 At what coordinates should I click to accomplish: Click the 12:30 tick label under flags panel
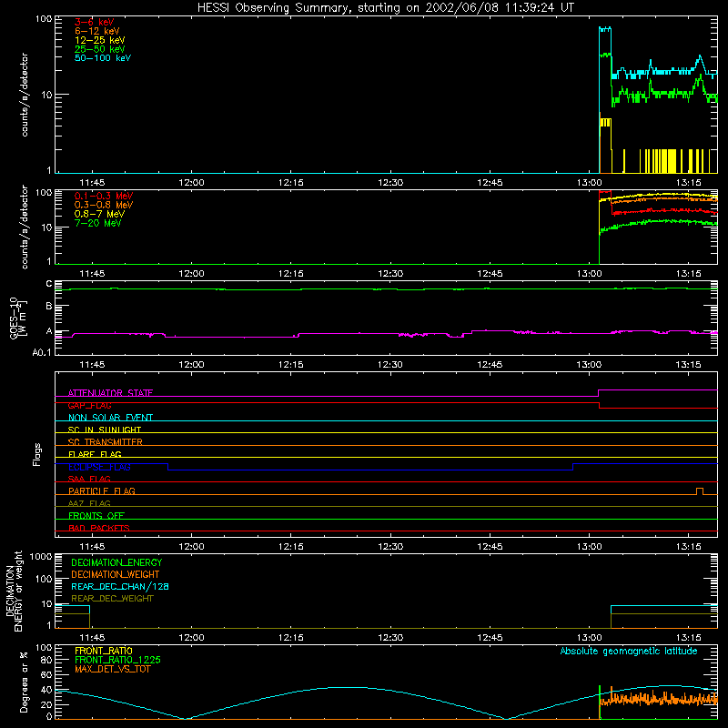390,547
